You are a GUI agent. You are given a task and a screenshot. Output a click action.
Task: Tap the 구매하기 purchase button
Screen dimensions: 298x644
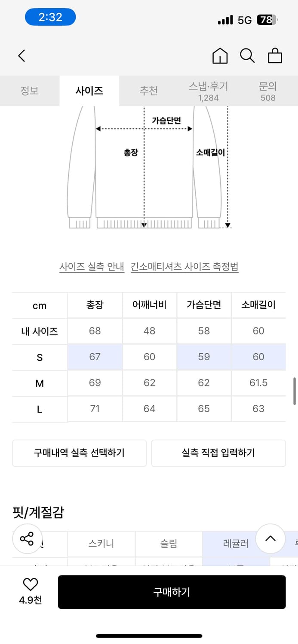click(x=172, y=592)
